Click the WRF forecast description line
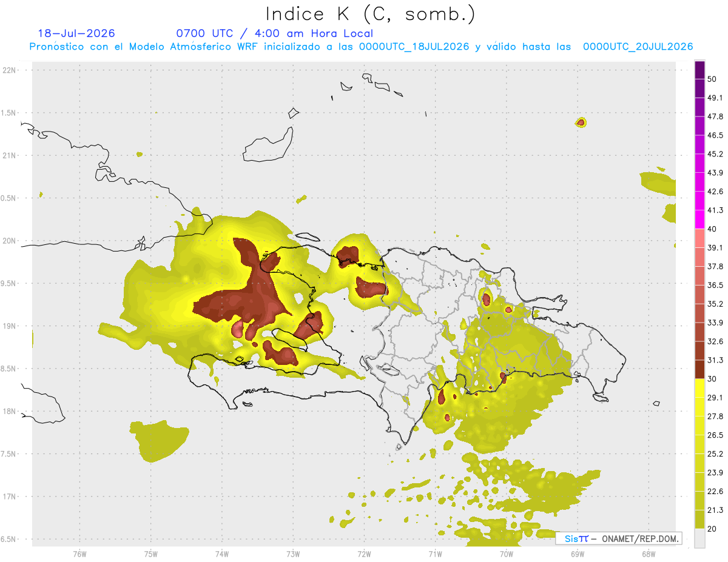 (x=361, y=47)
